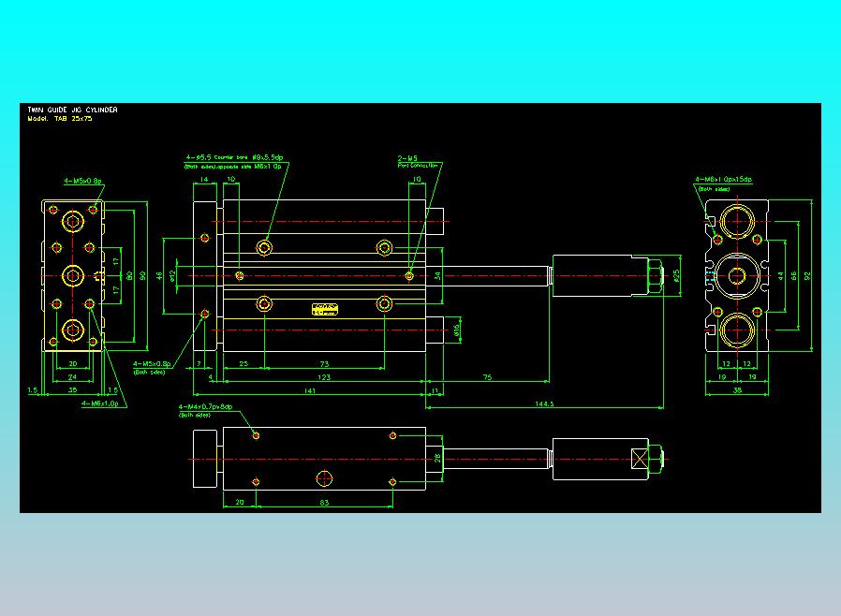Click the '4-ø5.5 Counter bore' callout note
The height and width of the screenshot is (616, 841).
tap(234, 157)
